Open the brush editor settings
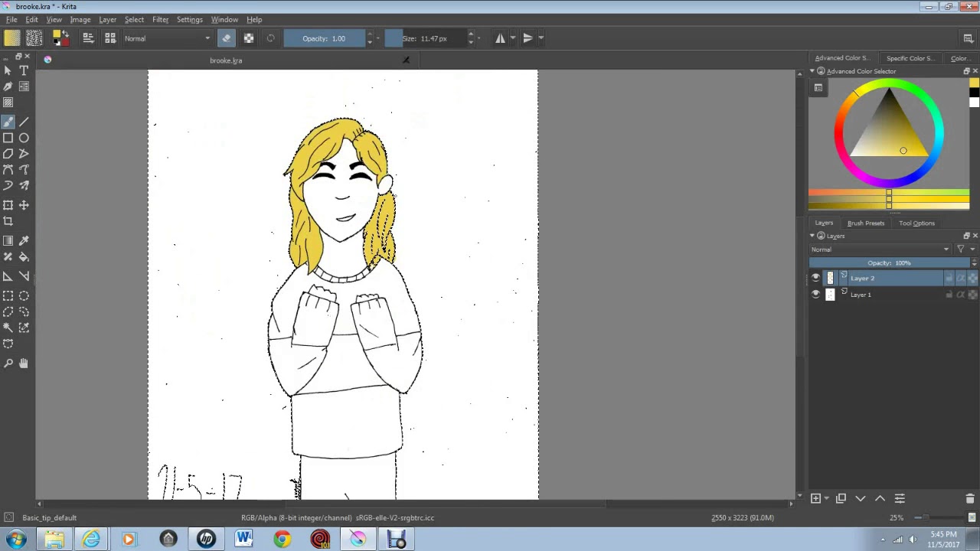Image resolution: width=980 pixels, height=551 pixels. 88,38
